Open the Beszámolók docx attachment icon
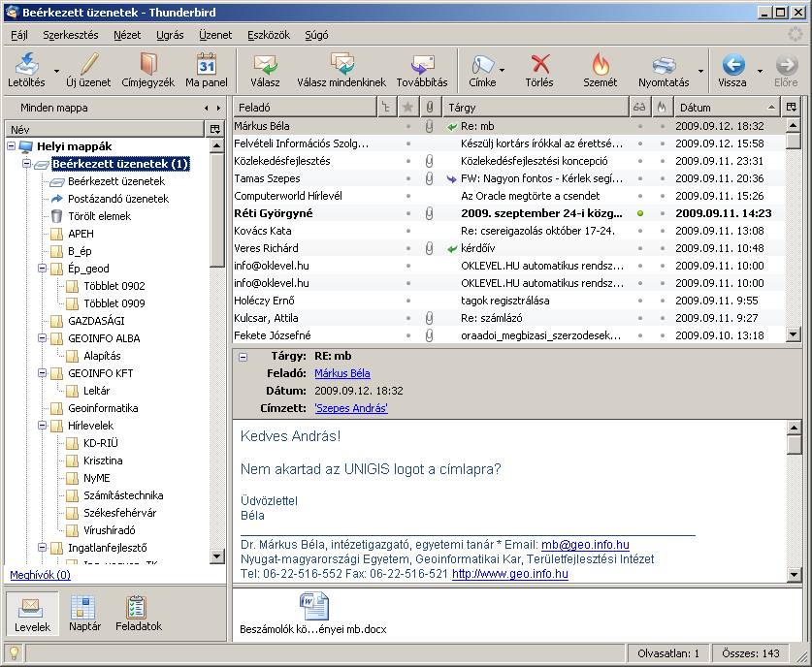 [x=313, y=606]
